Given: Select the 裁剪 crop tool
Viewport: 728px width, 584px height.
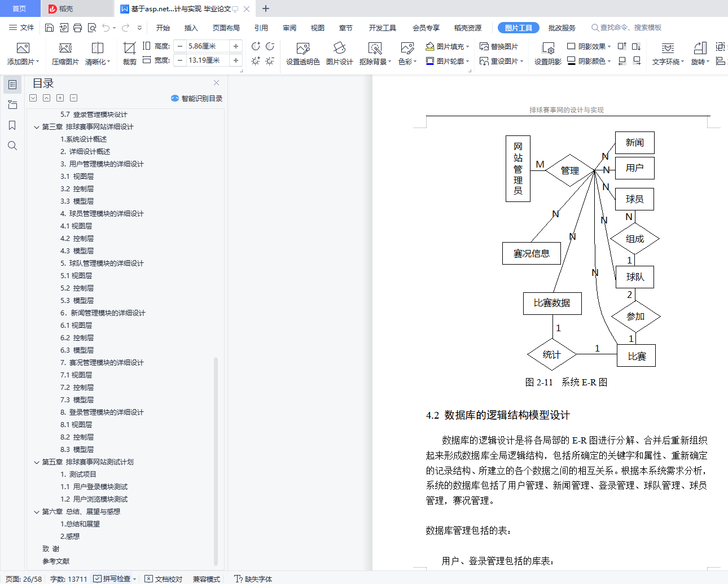Looking at the screenshot, I should (129, 49).
